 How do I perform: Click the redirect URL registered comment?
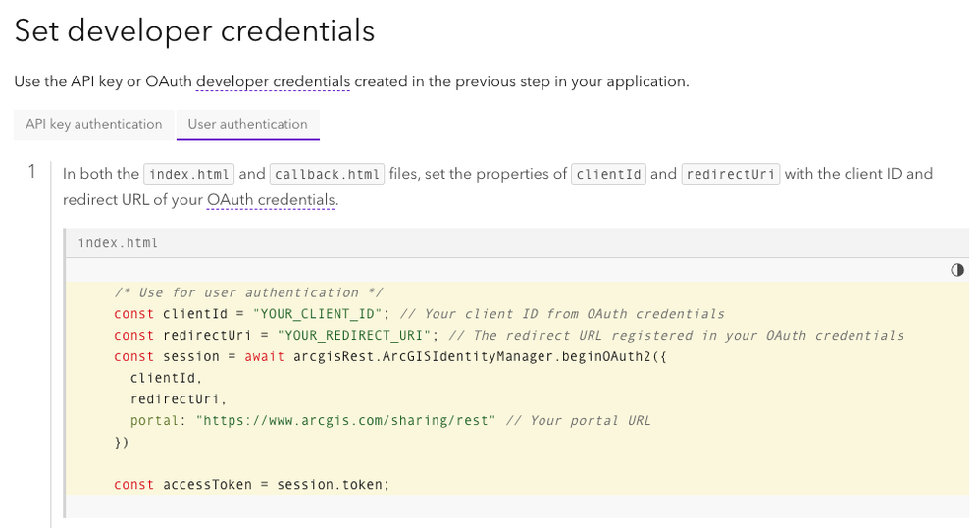point(676,336)
